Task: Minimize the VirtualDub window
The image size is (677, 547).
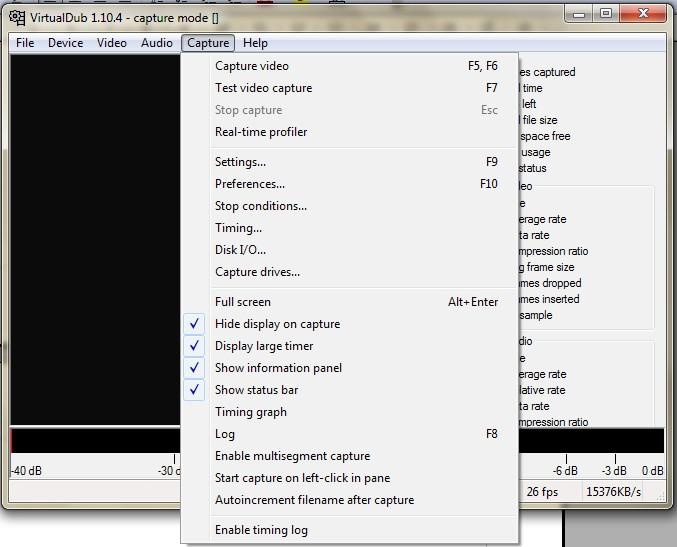Action: [x=579, y=14]
